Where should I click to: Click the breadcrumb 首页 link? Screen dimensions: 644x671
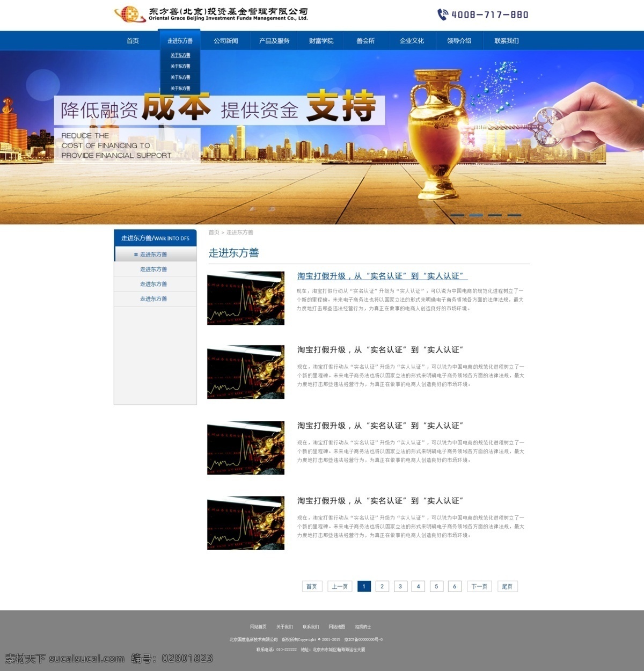pyautogui.click(x=214, y=232)
